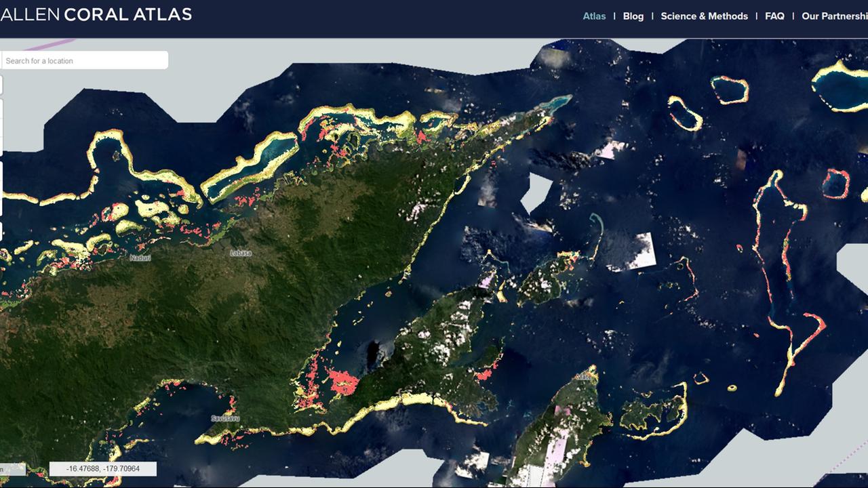Click the coordinates readout -16.47688, -179.70964
The width and height of the screenshot is (868, 488).
[103, 468]
